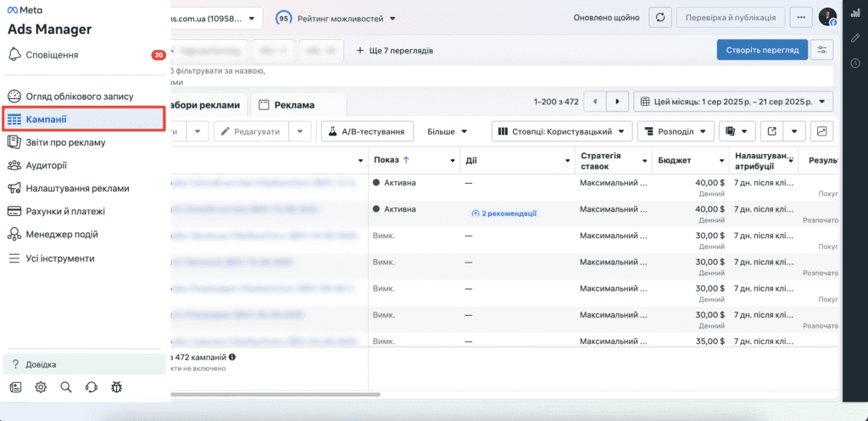The height and width of the screenshot is (421, 868).
Task: Open the Розподіл breakdown dropdown
Action: [x=676, y=131]
